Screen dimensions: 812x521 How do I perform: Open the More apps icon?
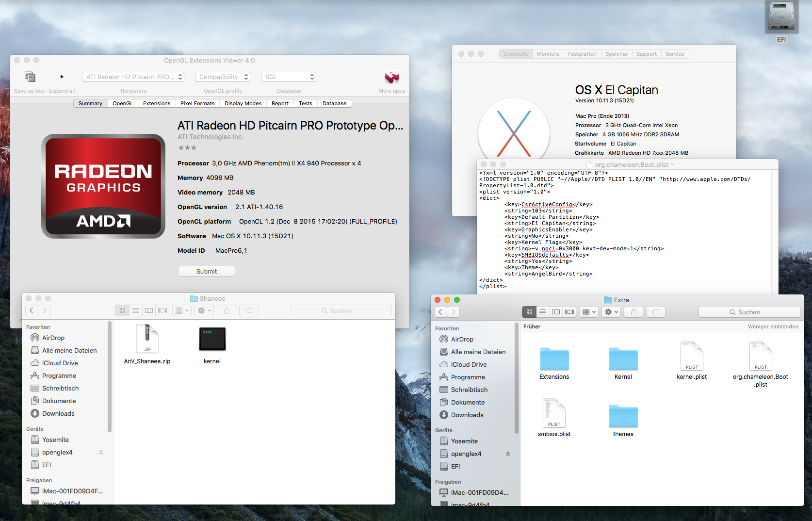(392, 77)
